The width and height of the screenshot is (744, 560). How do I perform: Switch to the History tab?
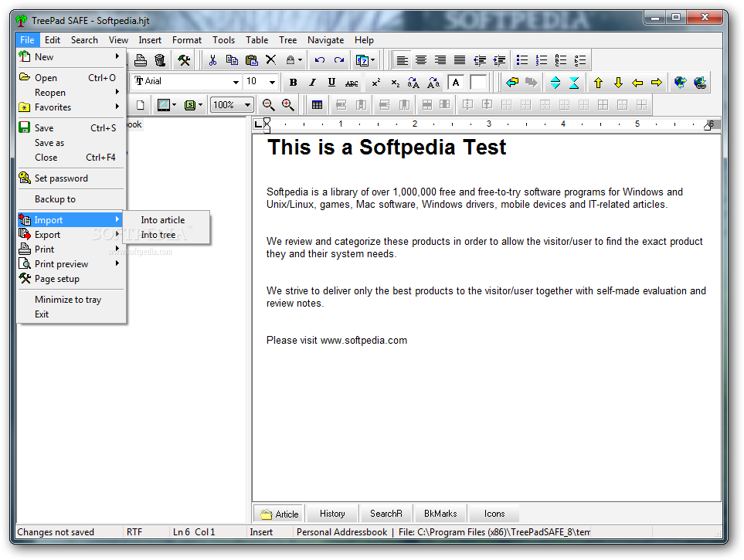point(332,514)
